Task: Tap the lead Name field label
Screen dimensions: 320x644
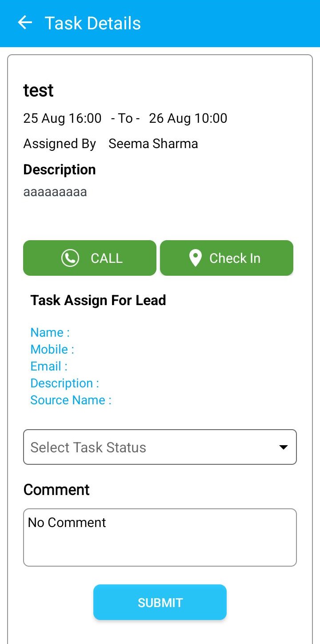Action: pyautogui.click(x=50, y=332)
